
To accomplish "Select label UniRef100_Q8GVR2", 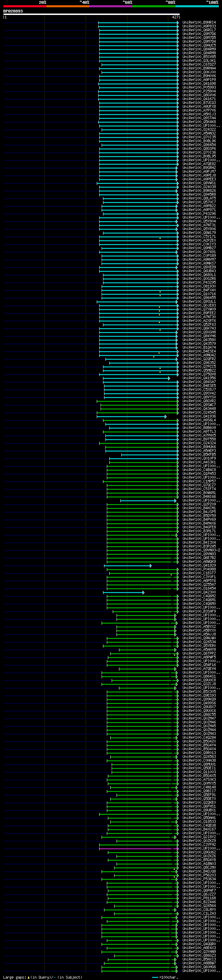I will (x=199, y=401).
